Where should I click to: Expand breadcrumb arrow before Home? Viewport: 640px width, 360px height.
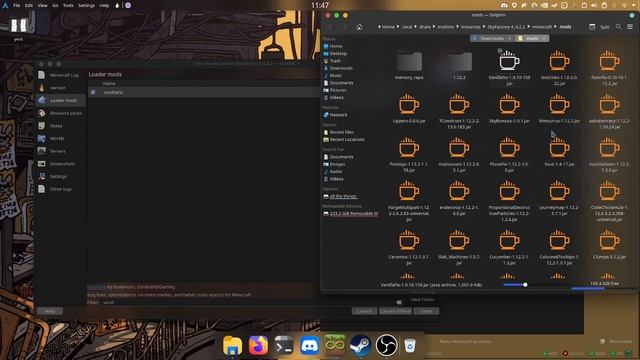tap(379, 27)
